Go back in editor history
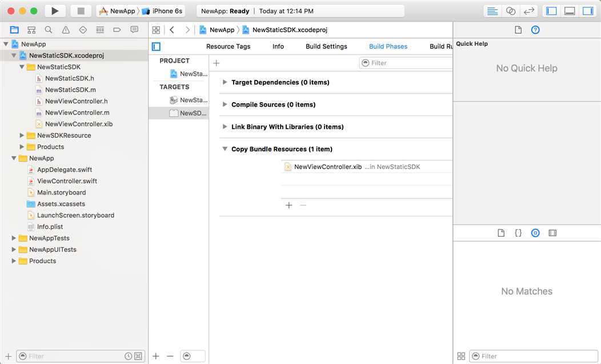601x364 pixels. pyautogui.click(x=172, y=30)
